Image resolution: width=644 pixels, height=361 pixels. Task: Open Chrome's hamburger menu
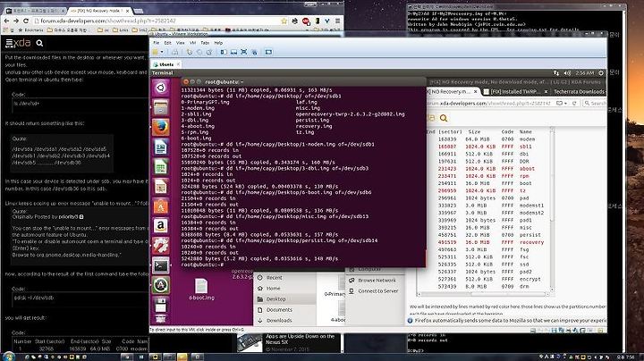coord(337,21)
